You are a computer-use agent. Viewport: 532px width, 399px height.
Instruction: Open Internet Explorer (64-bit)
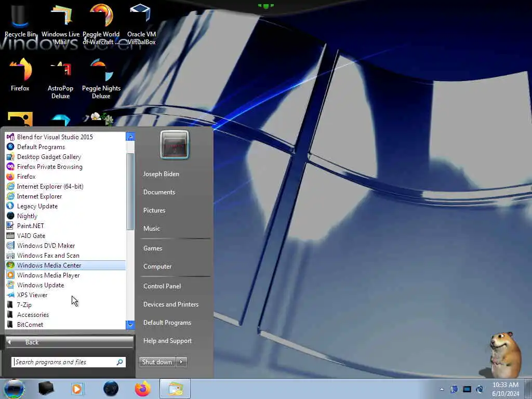pyautogui.click(x=65, y=187)
